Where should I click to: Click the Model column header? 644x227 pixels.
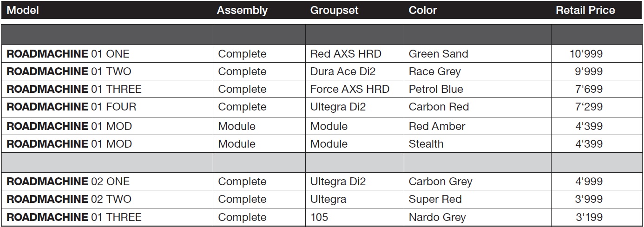pyautogui.click(x=23, y=10)
